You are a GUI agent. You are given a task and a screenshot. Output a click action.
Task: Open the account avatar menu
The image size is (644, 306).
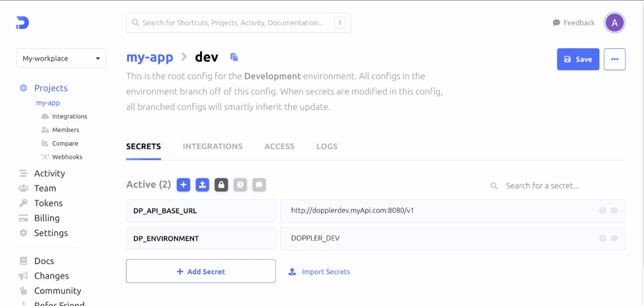click(x=615, y=23)
